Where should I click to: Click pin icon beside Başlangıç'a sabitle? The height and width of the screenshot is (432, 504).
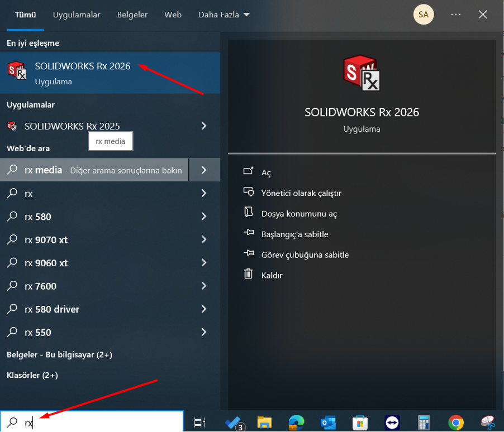tap(249, 232)
